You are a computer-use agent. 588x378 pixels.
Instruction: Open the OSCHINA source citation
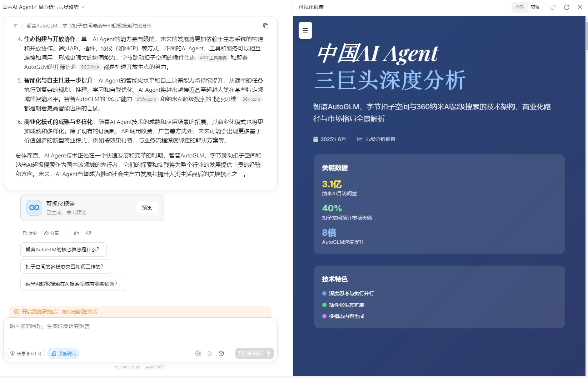pos(90,67)
